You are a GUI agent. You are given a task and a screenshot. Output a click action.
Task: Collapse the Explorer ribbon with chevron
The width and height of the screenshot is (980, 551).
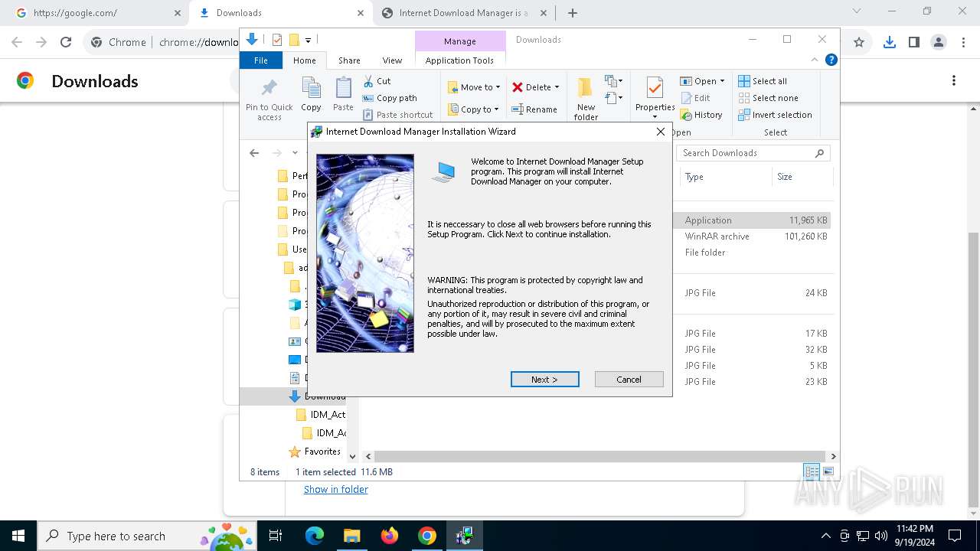point(815,60)
